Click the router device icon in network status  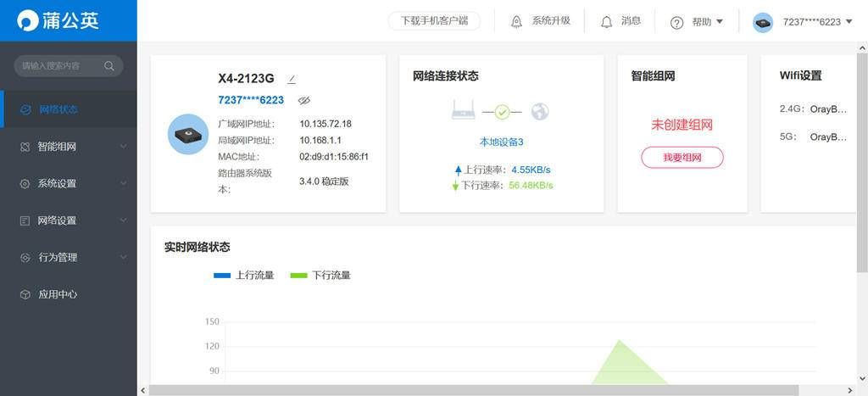pyautogui.click(x=464, y=109)
